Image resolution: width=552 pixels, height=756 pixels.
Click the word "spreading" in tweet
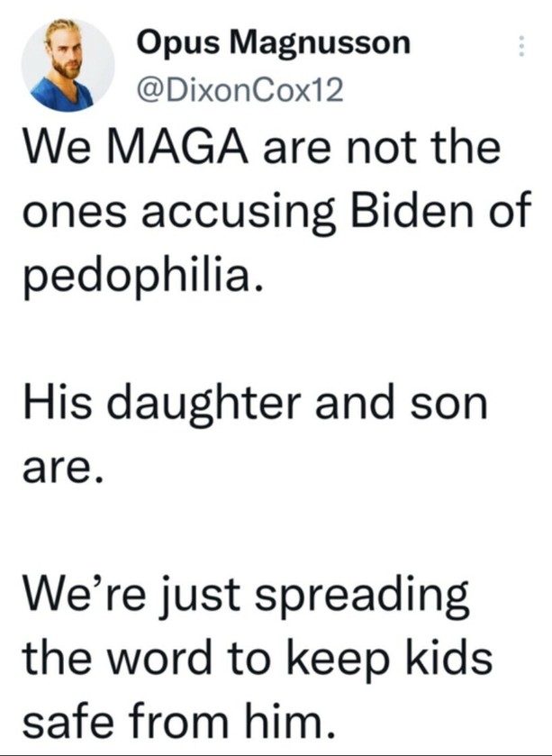click(361, 597)
